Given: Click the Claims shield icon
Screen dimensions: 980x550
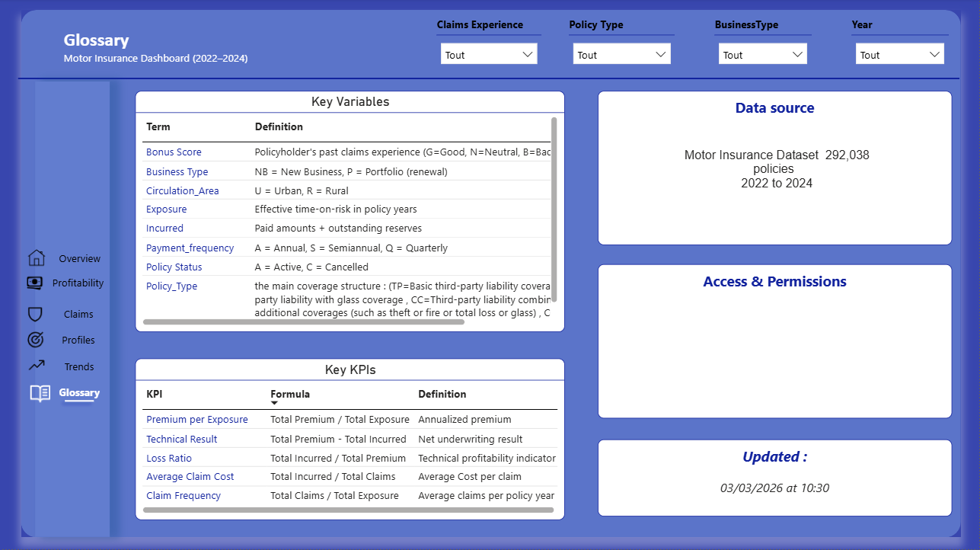Looking at the screenshot, I should pos(35,314).
